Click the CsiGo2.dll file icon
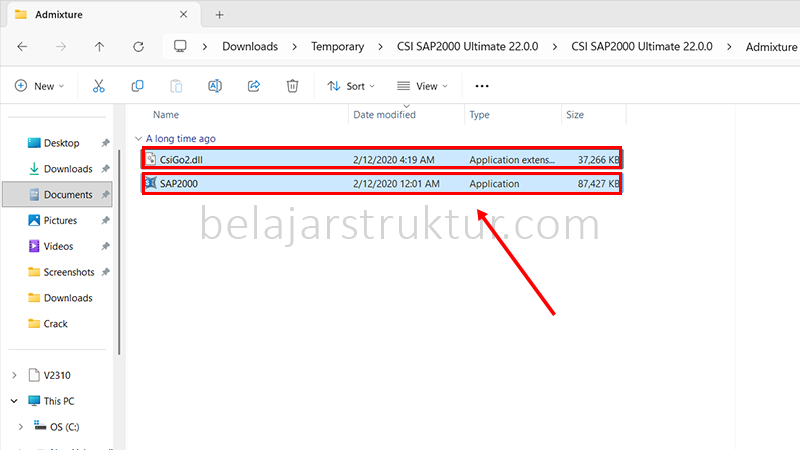This screenshot has height=450, width=800. point(151,159)
